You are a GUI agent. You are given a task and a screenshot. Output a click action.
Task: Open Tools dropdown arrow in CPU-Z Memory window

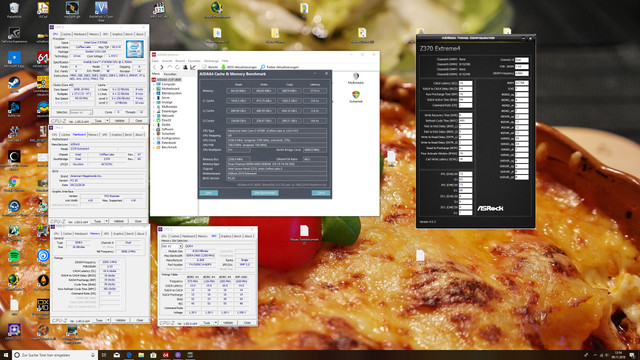pyautogui.click(x=108, y=320)
